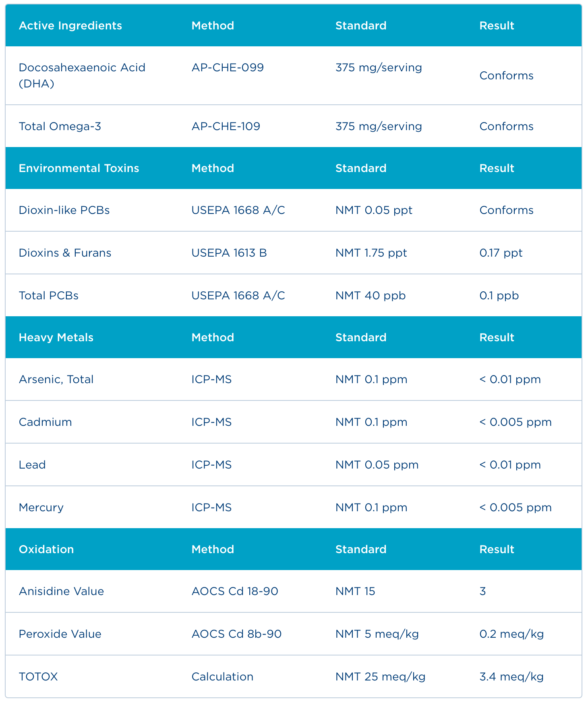Select the AP-CHE-109 method cell
This screenshot has height=701, width=588.
[x=226, y=127]
